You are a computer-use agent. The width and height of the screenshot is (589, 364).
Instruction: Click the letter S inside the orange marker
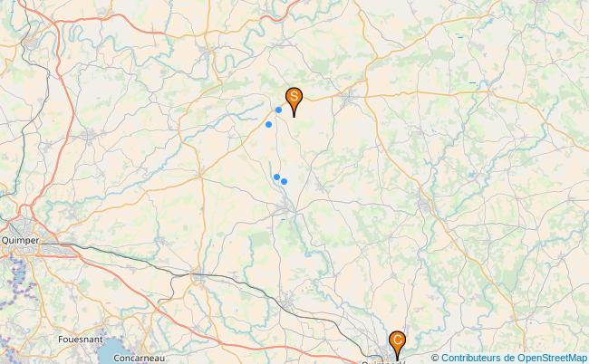(294, 96)
